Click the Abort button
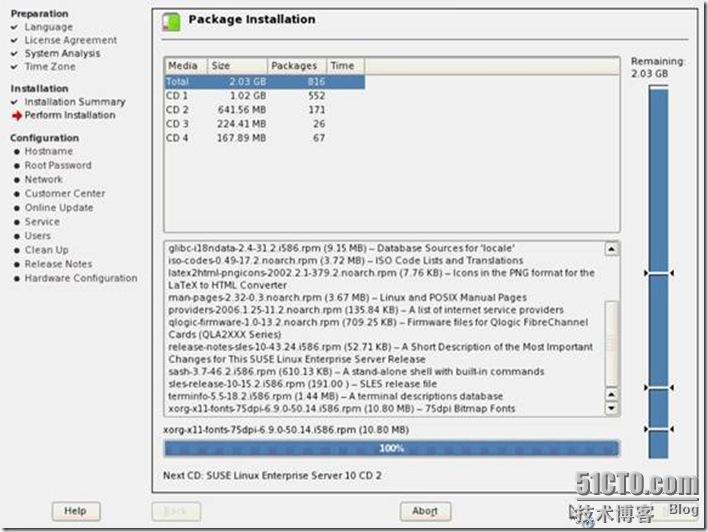 pos(425,511)
